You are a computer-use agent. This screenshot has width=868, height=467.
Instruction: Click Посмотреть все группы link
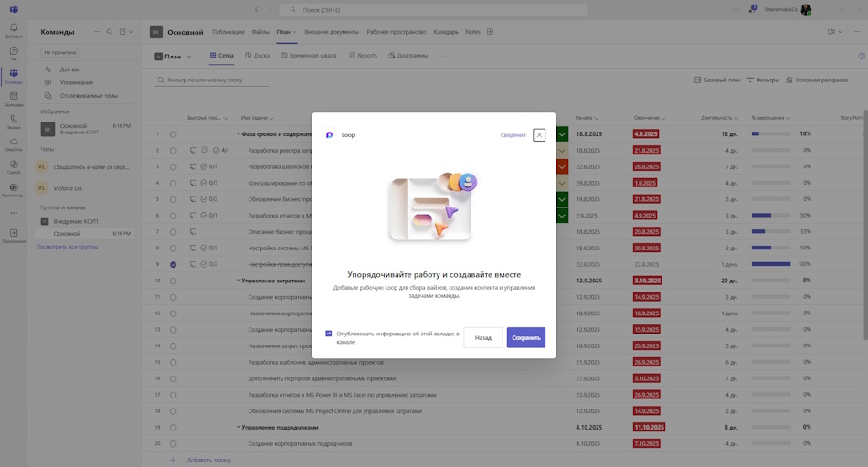tap(67, 247)
